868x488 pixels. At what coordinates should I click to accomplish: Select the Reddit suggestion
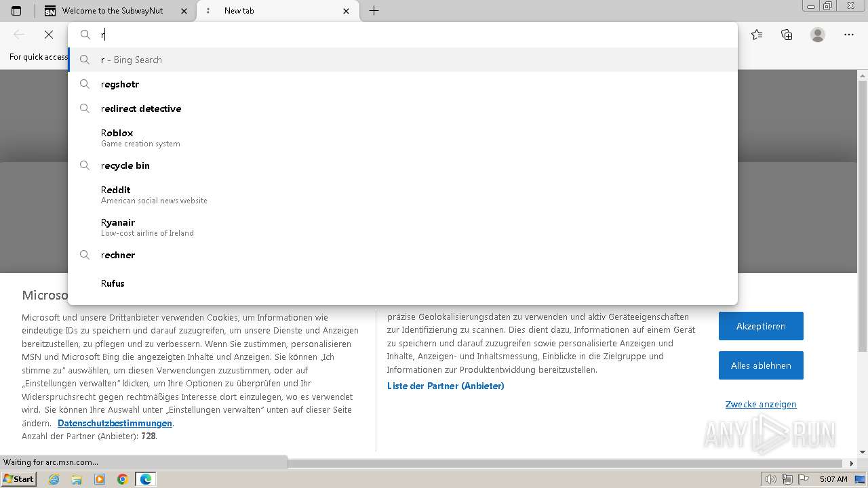pos(403,195)
